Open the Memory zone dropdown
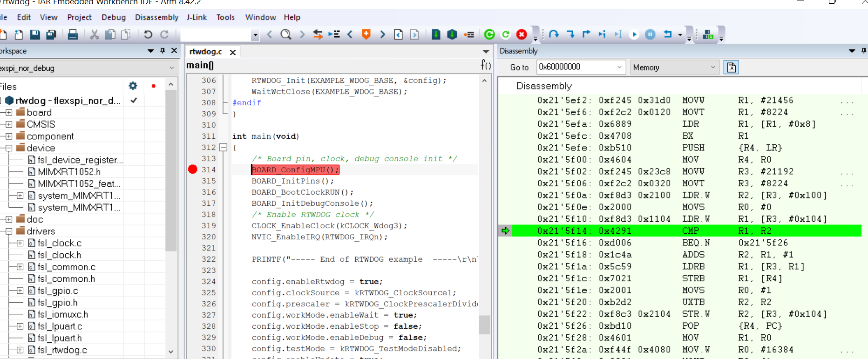Screen dimensions: 868x359 click(713, 67)
